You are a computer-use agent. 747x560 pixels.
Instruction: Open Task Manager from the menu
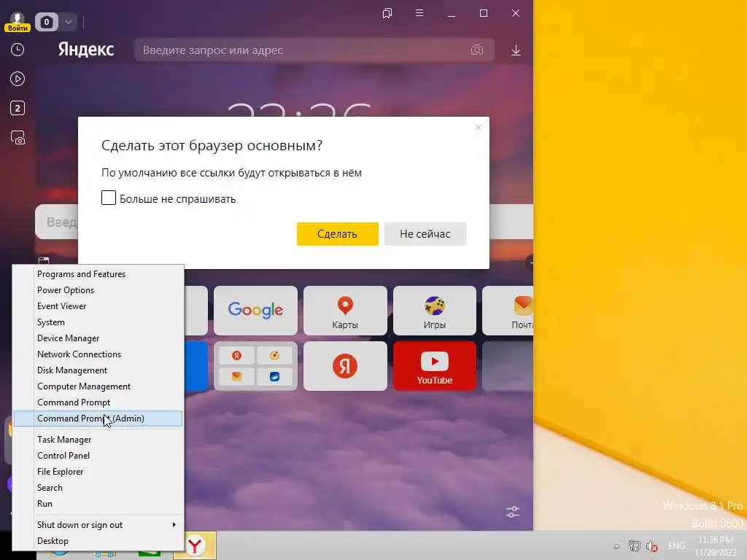[98, 440]
